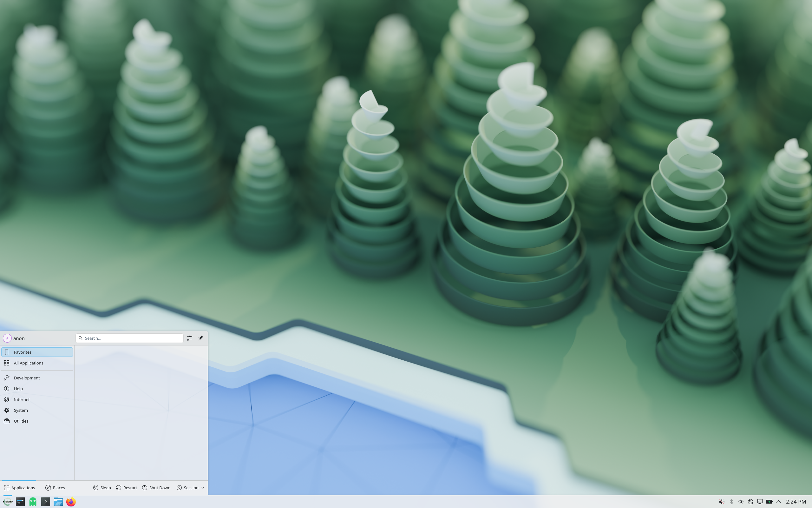Click the Shut Down button

click(156, 488)
